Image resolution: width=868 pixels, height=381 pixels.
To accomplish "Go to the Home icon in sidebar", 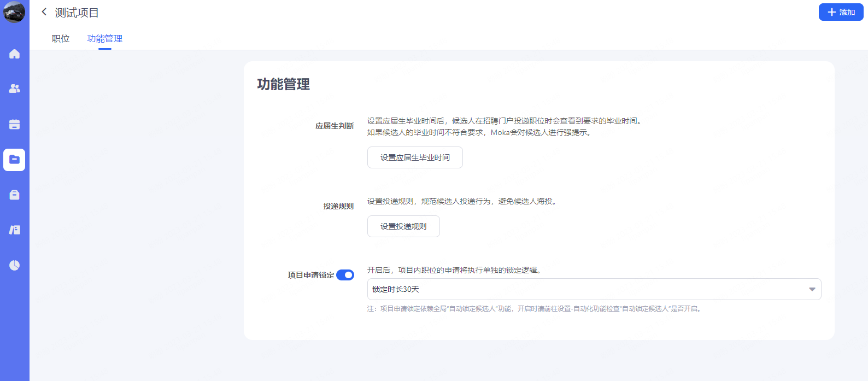I will pos(14,54).
